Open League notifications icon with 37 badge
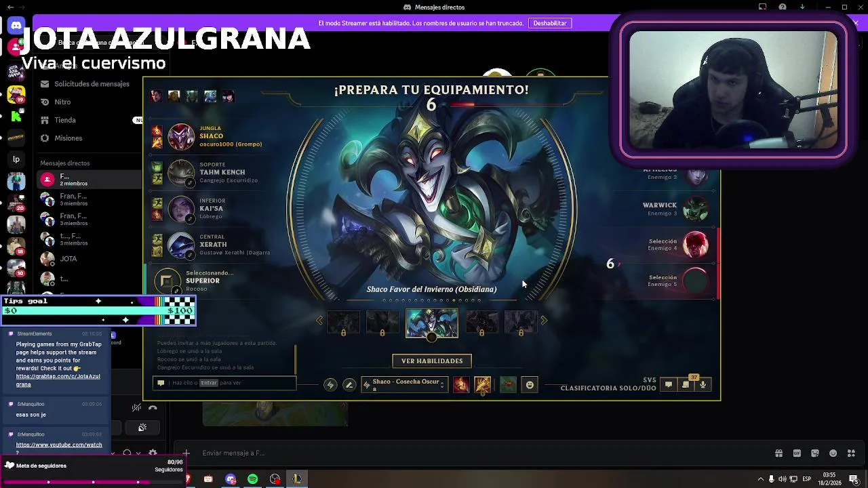This screenshot has height=488, width=868. pyautogui.click(x=686, y=384)
